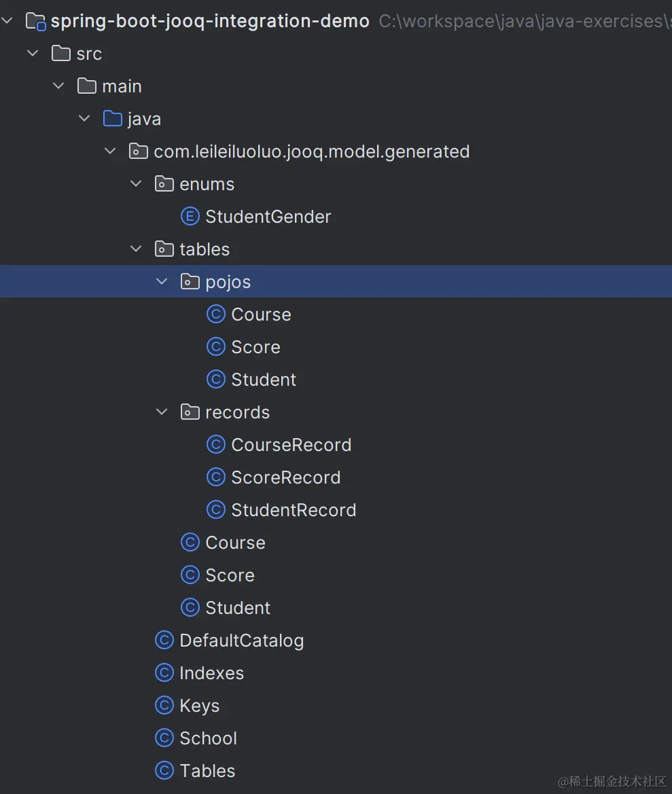The image size is (672, 794).
Task: Select the Score class under pojos
Action: coord(255,347)
